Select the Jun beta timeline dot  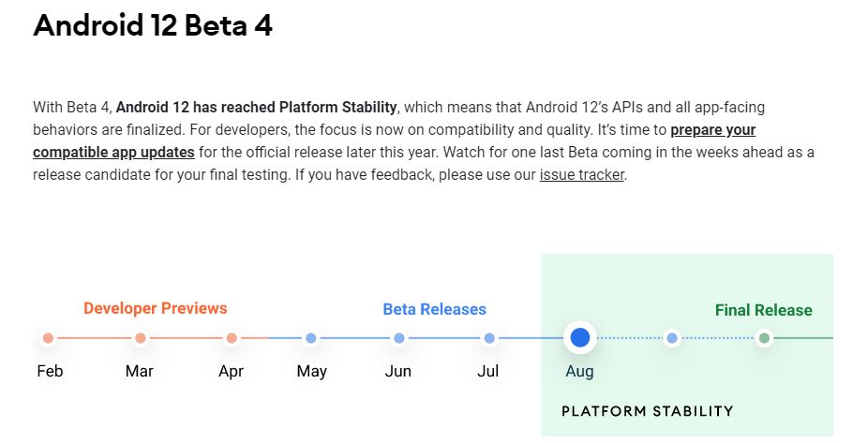399,338
